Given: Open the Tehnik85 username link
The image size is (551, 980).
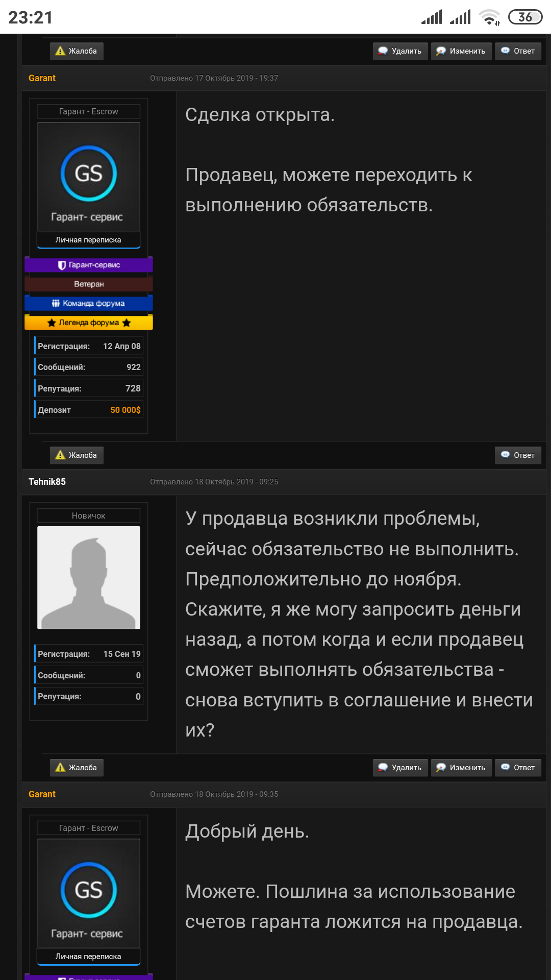Looking at the screenshot, I should pos(47,482).
